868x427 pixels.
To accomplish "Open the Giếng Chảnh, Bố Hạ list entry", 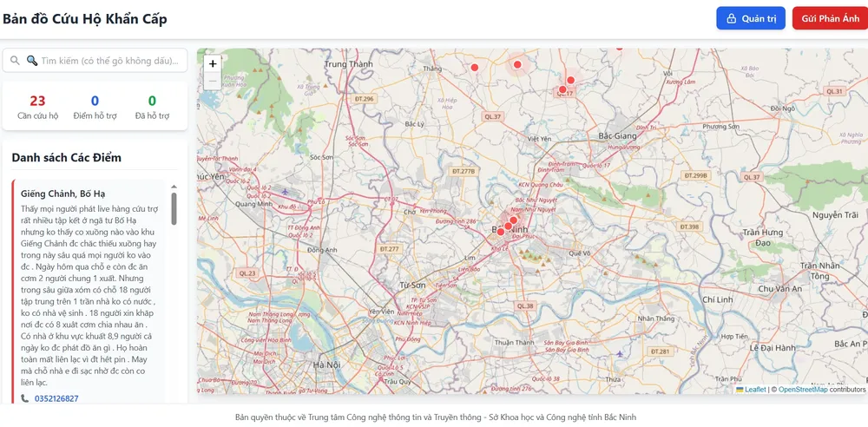I will 57,194.
